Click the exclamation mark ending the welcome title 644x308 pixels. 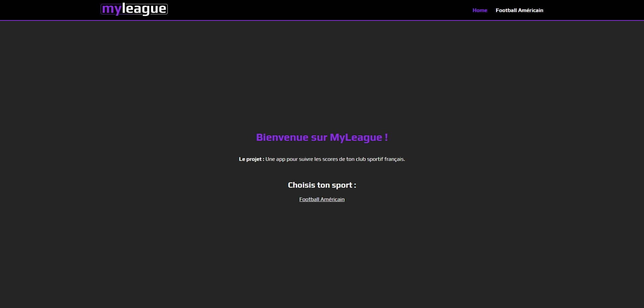(x=386, y=137)
